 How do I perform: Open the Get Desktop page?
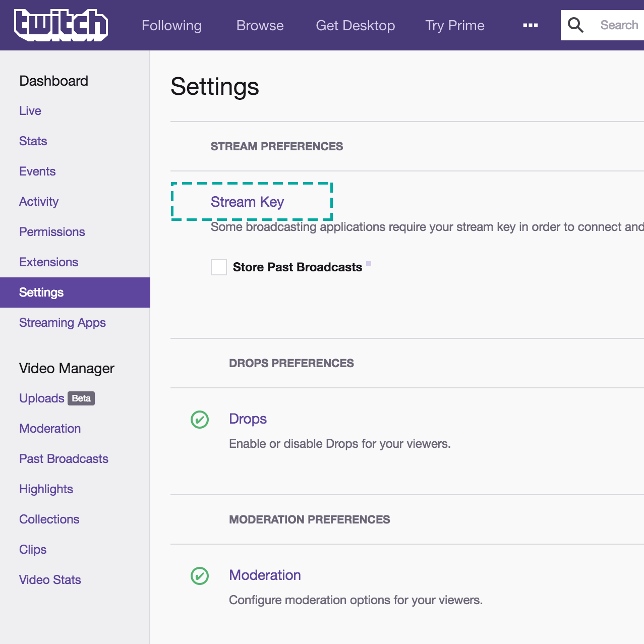click(355, 25)
